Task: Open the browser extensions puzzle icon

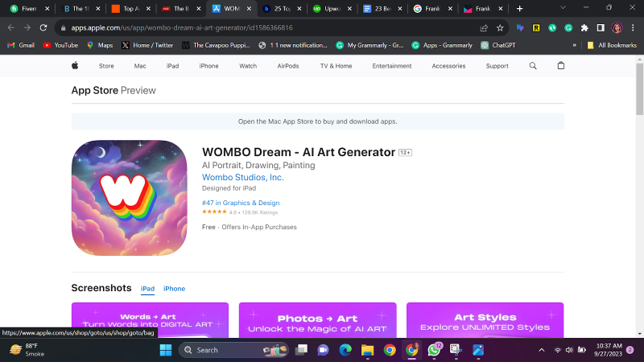Action: click(x=584, y=27)
